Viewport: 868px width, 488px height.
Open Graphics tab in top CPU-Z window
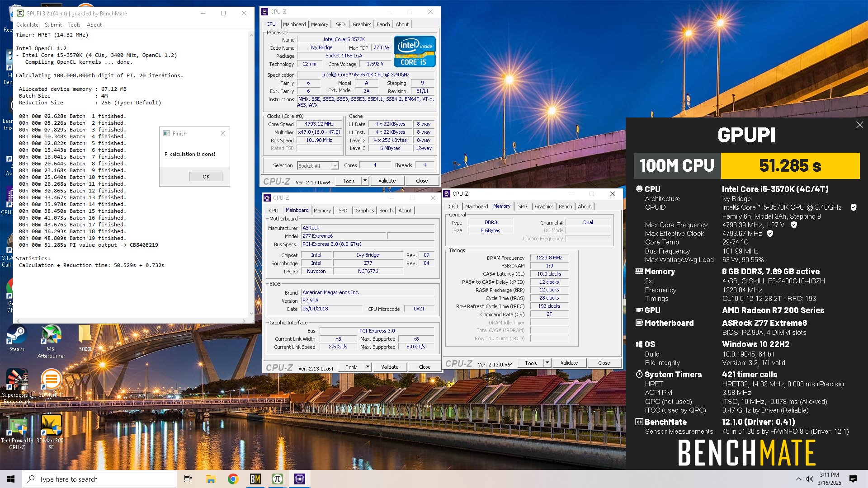click(362, 24)
